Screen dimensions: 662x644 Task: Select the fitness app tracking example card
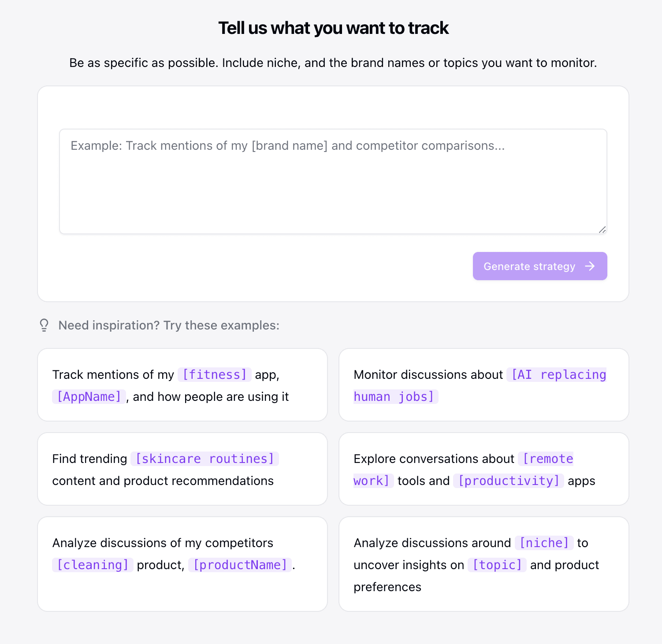pyautogui.click(x=182, y=385)
